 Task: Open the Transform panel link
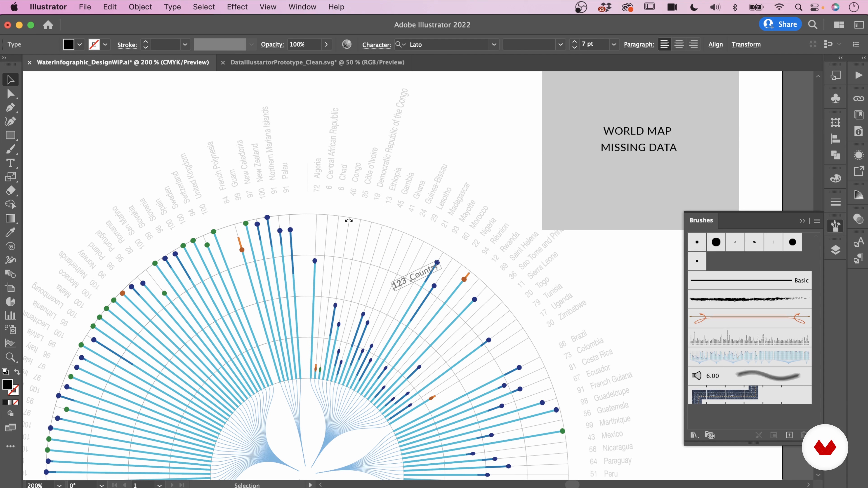(746, 45)
